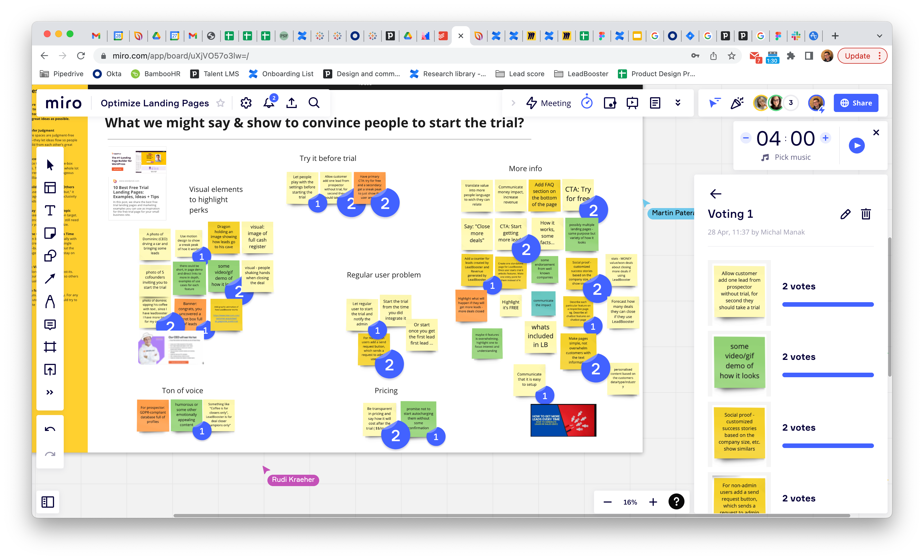Expand more tools with double chevron

[x=50, y=393]
